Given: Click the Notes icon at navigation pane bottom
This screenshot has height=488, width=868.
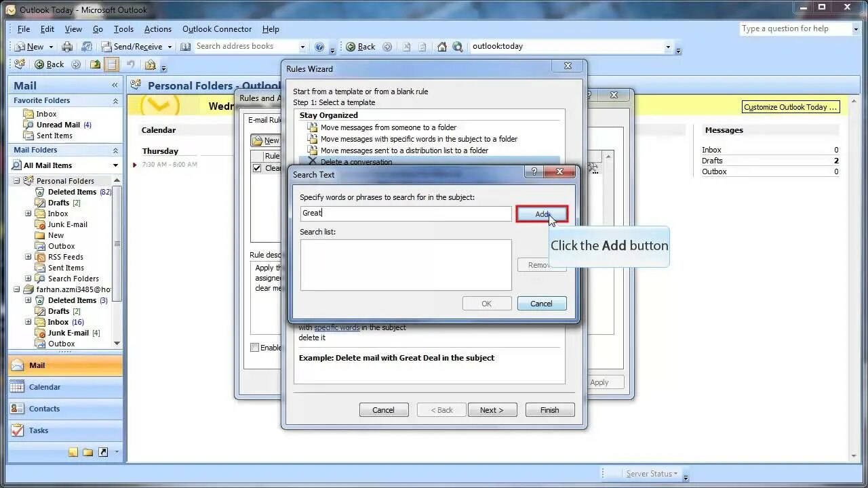Looking at the screenshot, I should click(73, 452).
